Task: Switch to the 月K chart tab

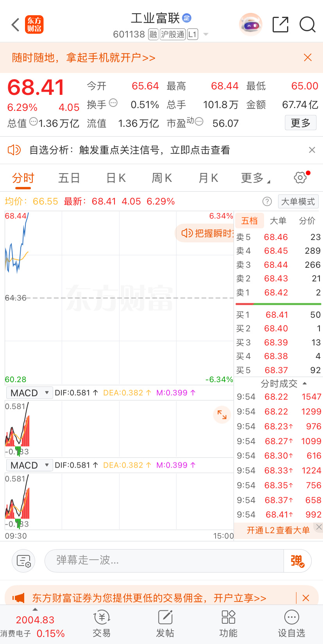Action: coord(208,178)
